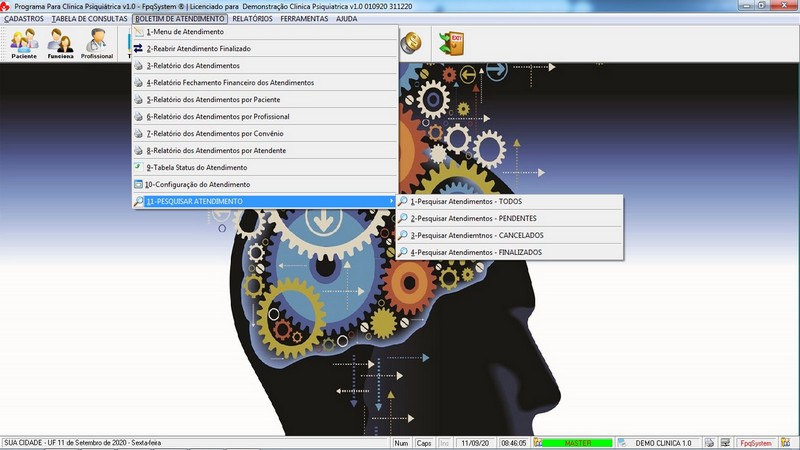Open the AJUDA menu

tap(346, 19)
